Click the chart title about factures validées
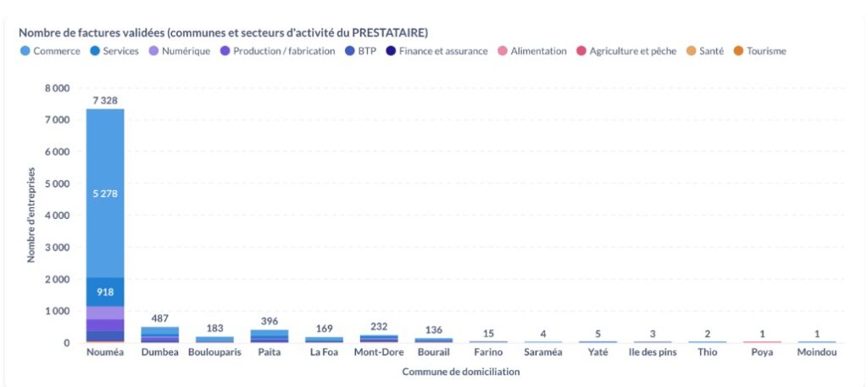868x387 pixels. pyautogui.click(x=223, y=32)
